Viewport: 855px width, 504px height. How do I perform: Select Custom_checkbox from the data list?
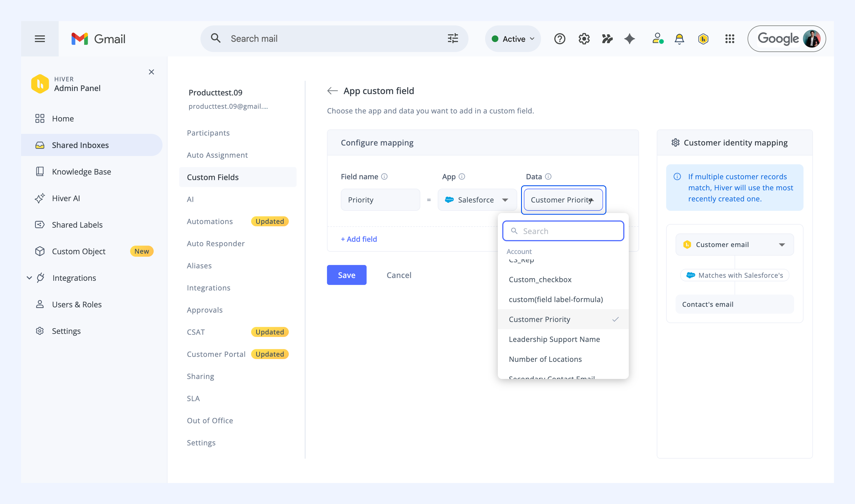563,279
